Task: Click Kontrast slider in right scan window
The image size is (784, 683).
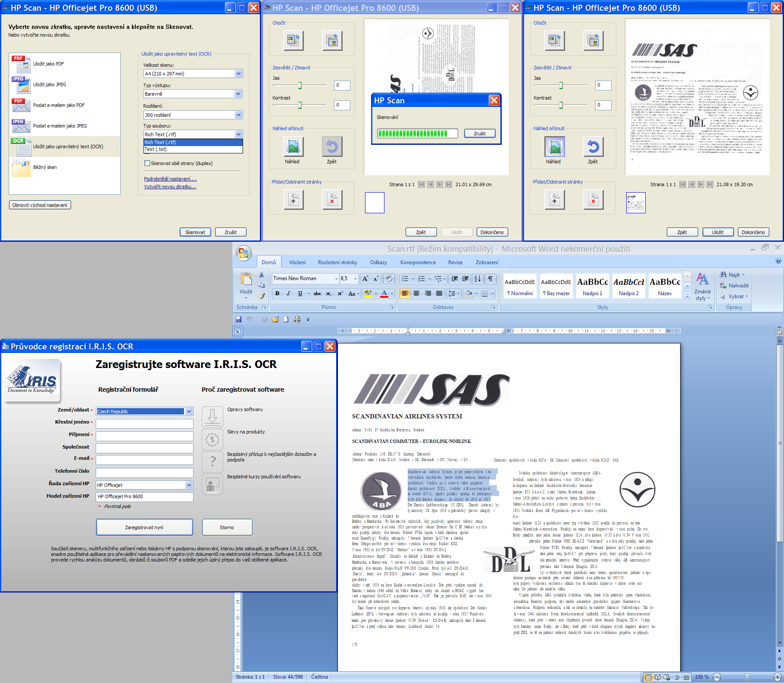Action: [x=561, y=105]
